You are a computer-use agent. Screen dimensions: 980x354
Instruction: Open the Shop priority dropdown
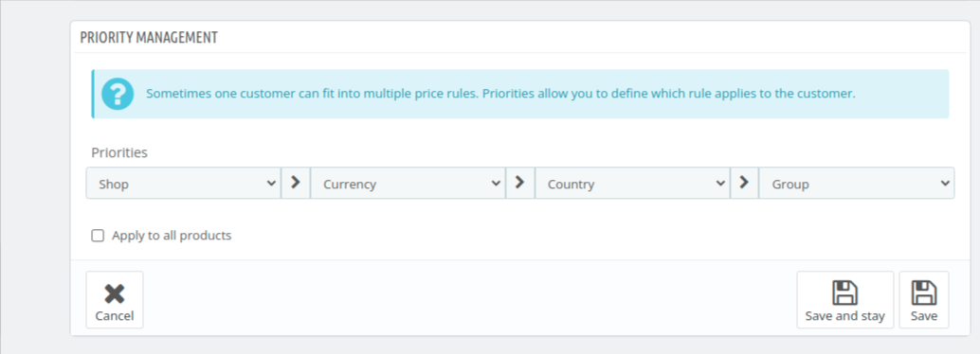(x=183, y=183)
